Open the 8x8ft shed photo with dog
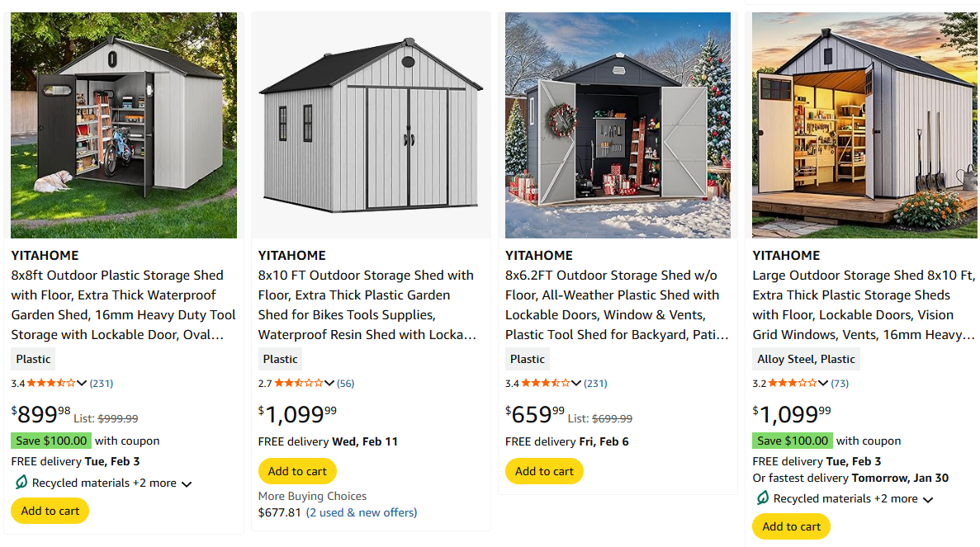980x547 pixels. click(x=124, y=125)
